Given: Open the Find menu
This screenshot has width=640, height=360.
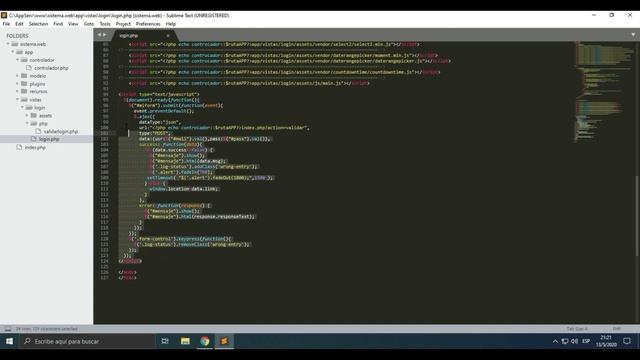Looking at the screenshot, I should point(58,24).
